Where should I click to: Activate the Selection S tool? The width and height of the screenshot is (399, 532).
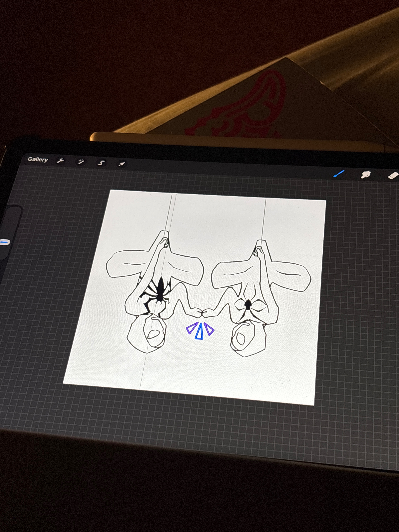tap(101, 163)
